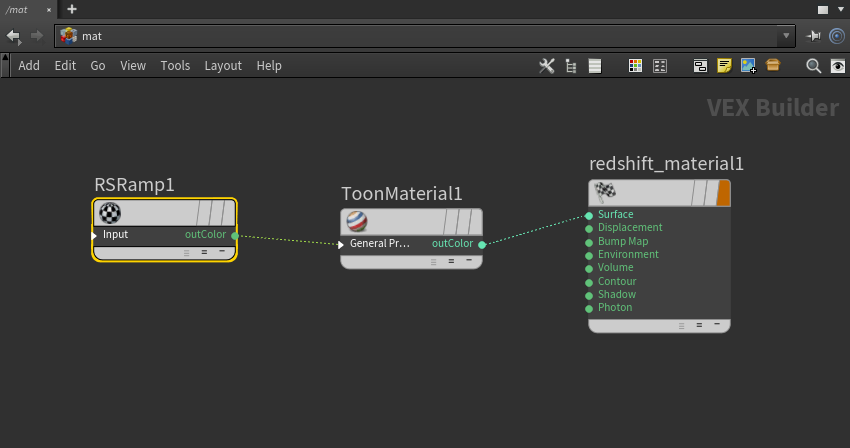Toggle the leftmost flag on redshift_material1 node

[x=698, y=194]
